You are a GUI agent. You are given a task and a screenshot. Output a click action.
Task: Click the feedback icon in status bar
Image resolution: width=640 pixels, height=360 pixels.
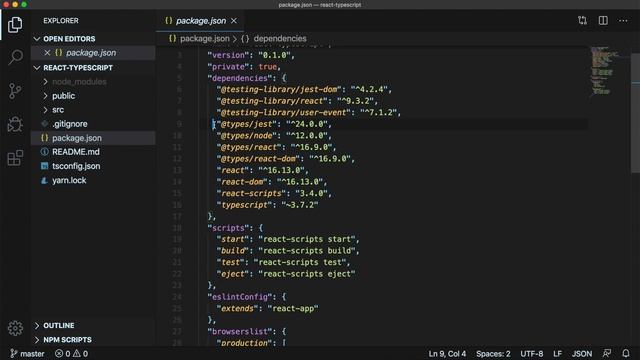click(x=607, y=353)
